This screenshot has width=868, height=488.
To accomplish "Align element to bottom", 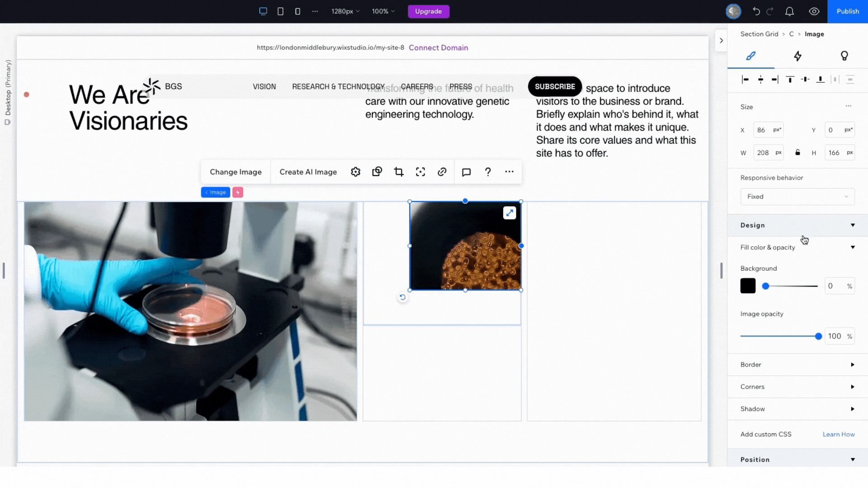I will 820,80.
